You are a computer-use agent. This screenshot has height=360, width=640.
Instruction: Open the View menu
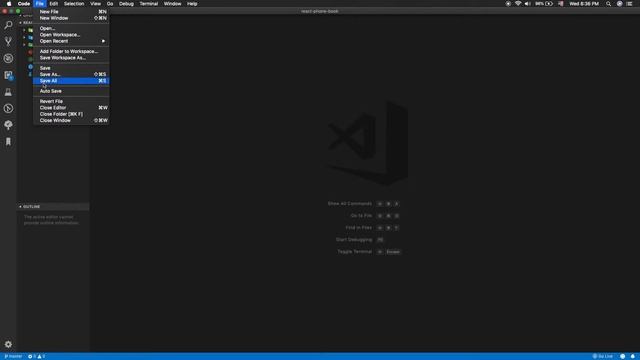click(96, 4)
